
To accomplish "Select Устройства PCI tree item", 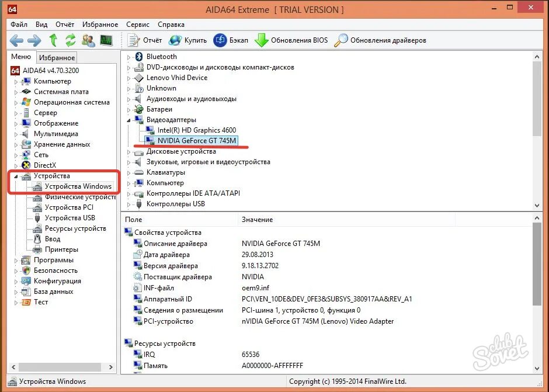I will click(69, 207).
